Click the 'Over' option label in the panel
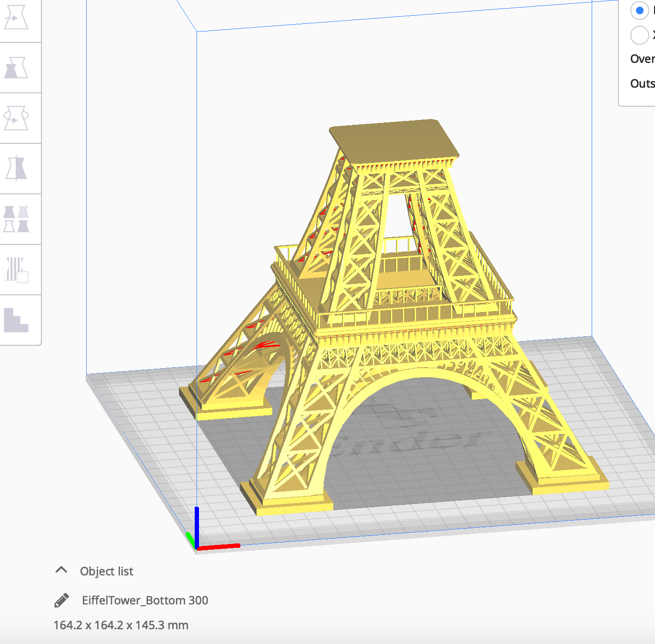 pyautogui.click(x=643, y=59)
